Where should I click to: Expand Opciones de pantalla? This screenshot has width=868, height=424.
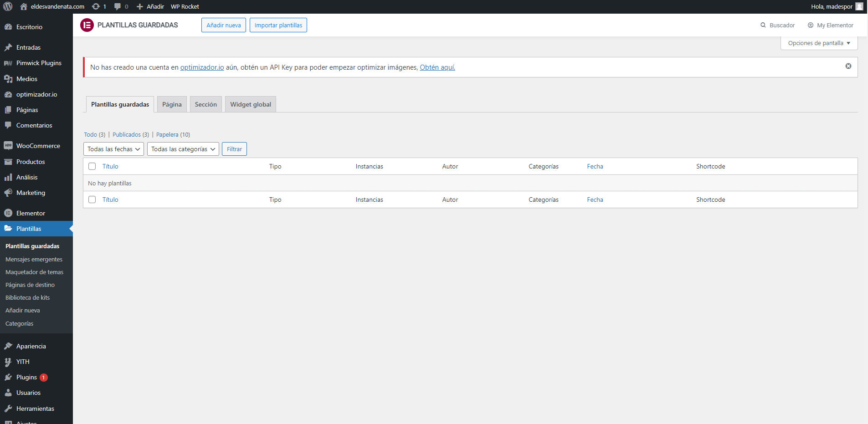[x=819, y=43]
